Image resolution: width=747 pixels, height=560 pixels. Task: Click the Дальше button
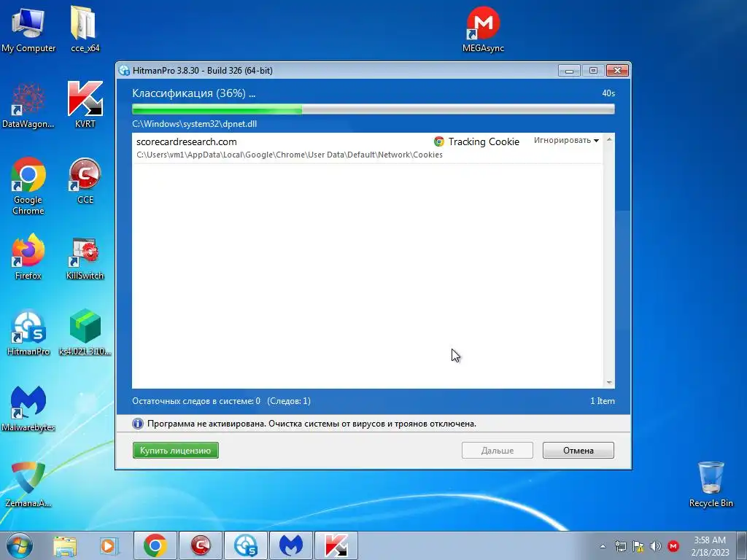498,451
